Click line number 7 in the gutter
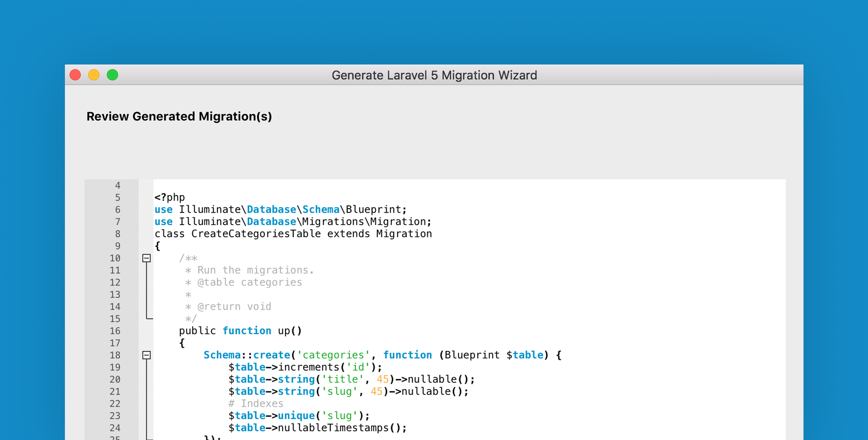This screenshot has width=868, height=440. (x=117, y=221)
